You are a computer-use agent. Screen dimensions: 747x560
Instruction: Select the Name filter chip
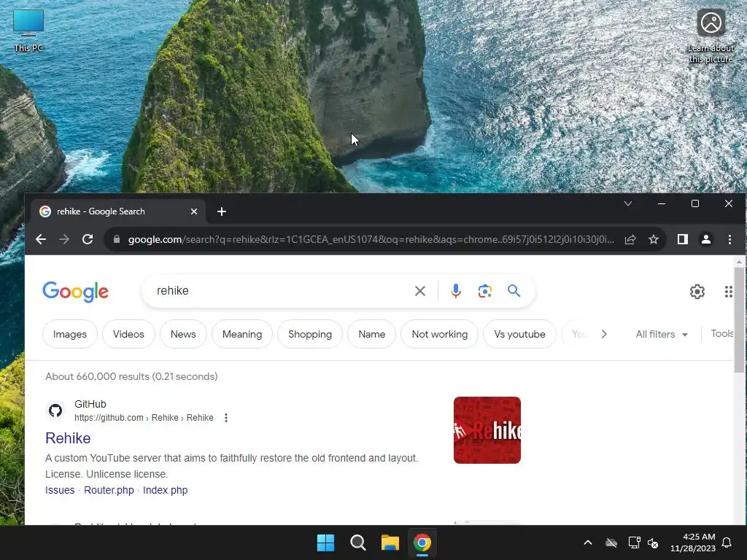tap(371, 334)
